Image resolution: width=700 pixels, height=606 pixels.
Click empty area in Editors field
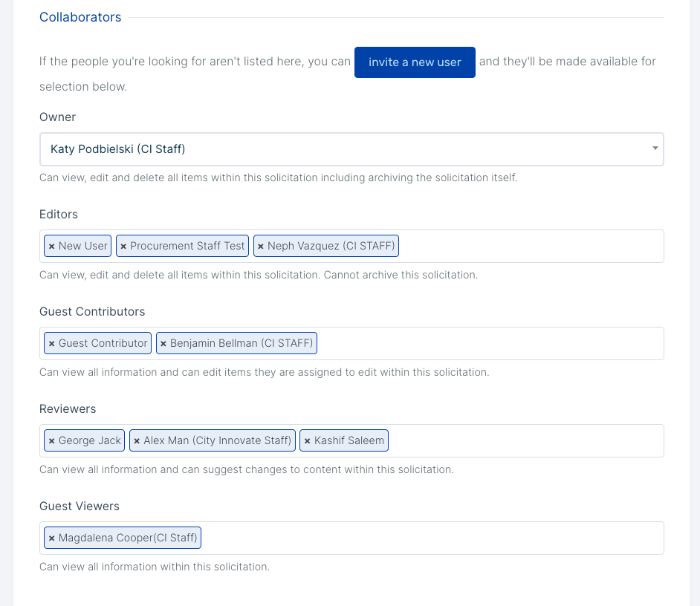pos(531,247)
